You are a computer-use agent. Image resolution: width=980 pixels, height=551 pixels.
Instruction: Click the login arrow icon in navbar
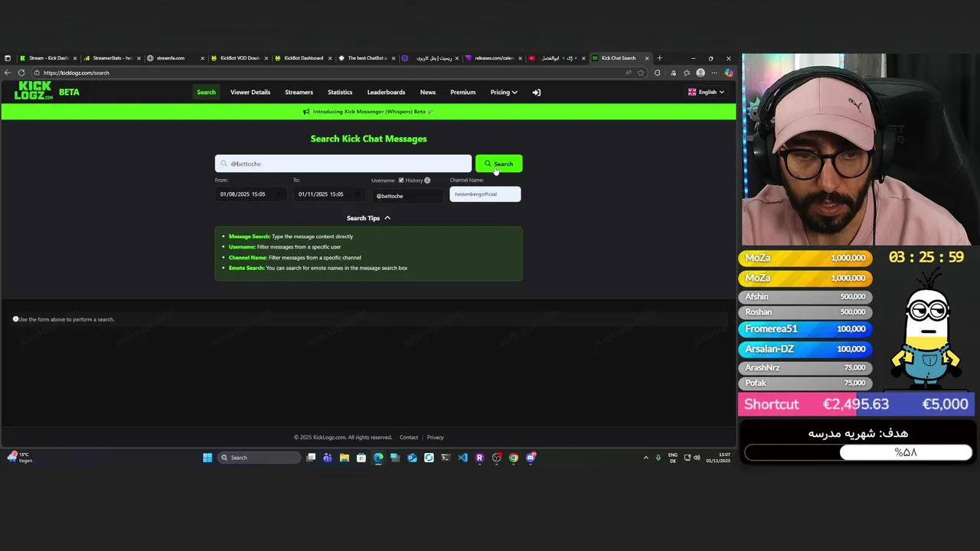tap(537, 93)
